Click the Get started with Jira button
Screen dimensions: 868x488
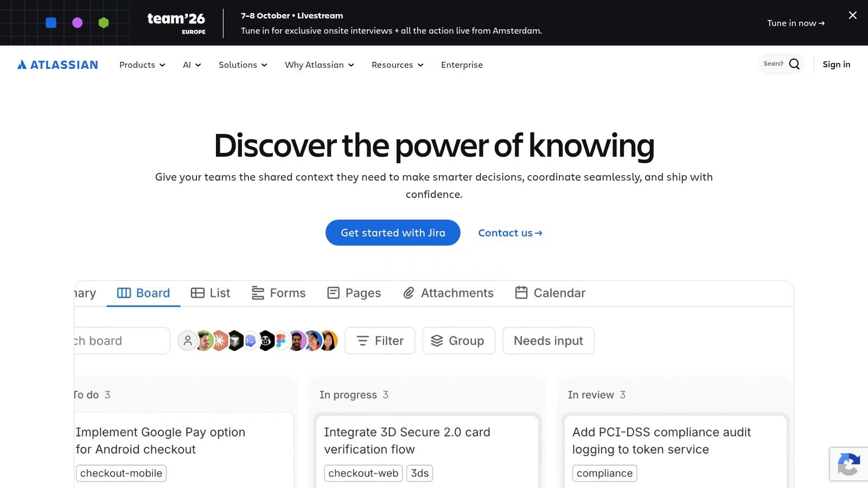(393, 233)
